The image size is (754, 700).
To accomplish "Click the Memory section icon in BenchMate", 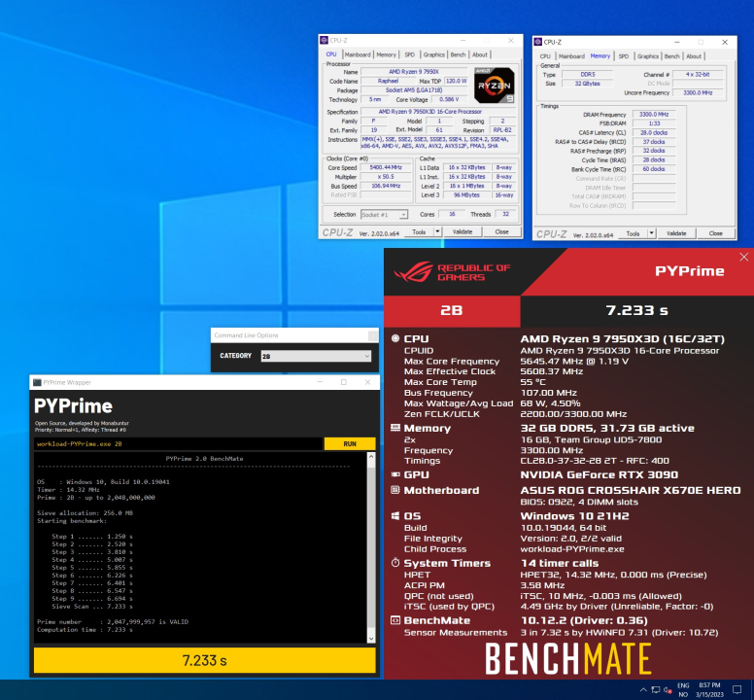I will click(395, 427).
